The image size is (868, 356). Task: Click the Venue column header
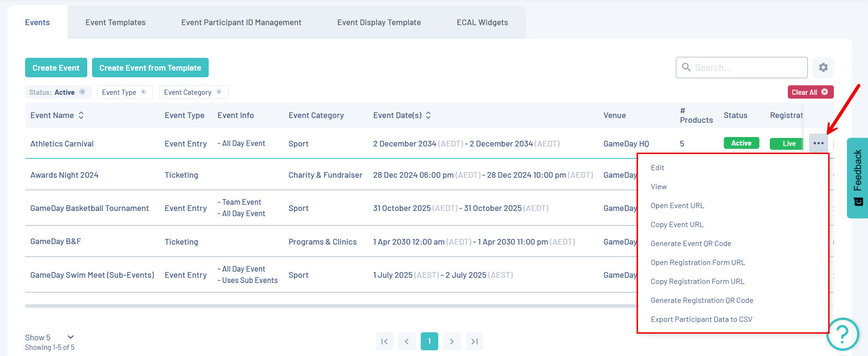coord(614,115)
